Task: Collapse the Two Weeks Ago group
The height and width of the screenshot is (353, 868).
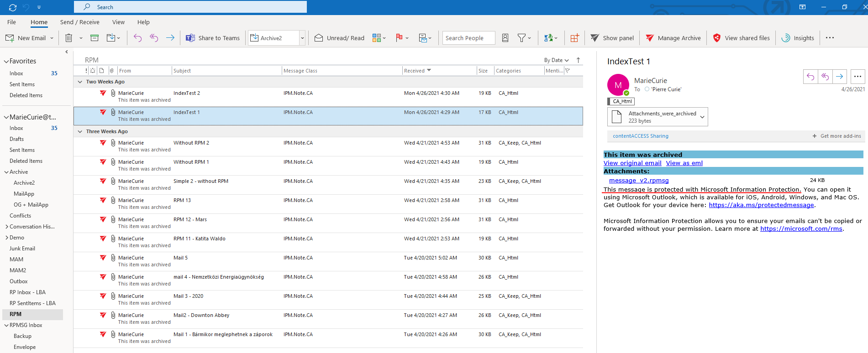Action: [80, 82]
